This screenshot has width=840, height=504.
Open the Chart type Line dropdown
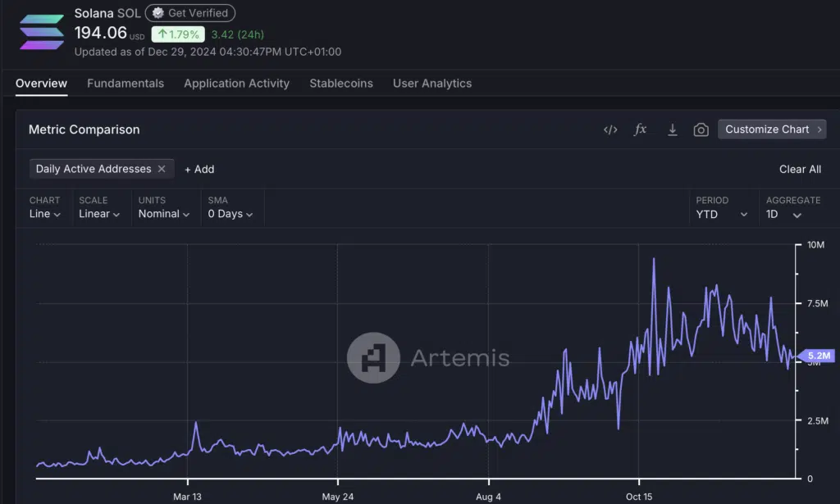(45, 214)
